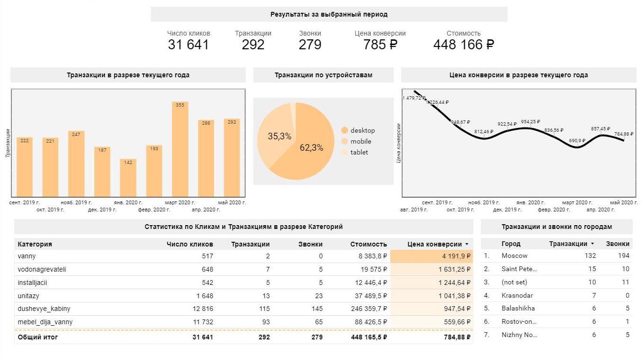644x356 pixels.
Task: Click the Цена конверсии 785 ₽ scorecard
Action: (380, 40)
